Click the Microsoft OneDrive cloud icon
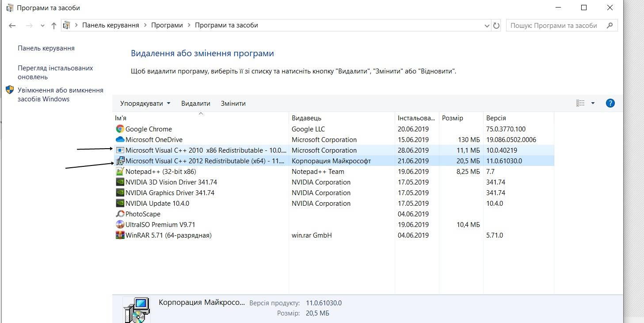 120,140
